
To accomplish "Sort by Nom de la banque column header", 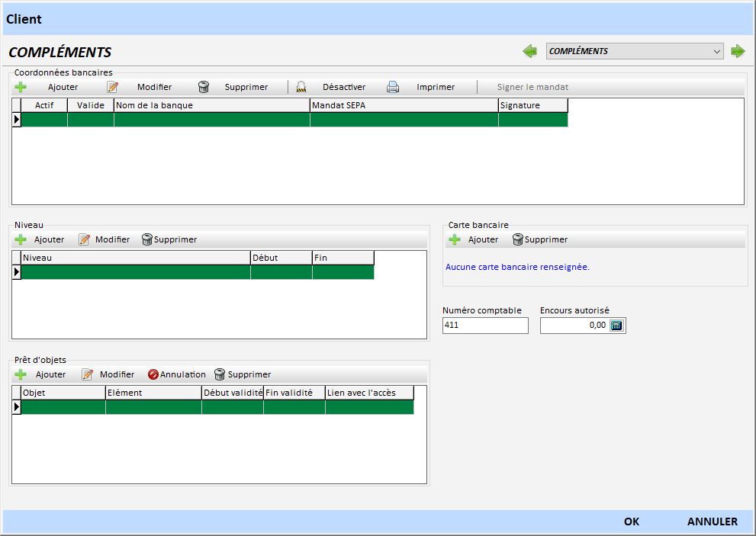I will coord(211,105).
